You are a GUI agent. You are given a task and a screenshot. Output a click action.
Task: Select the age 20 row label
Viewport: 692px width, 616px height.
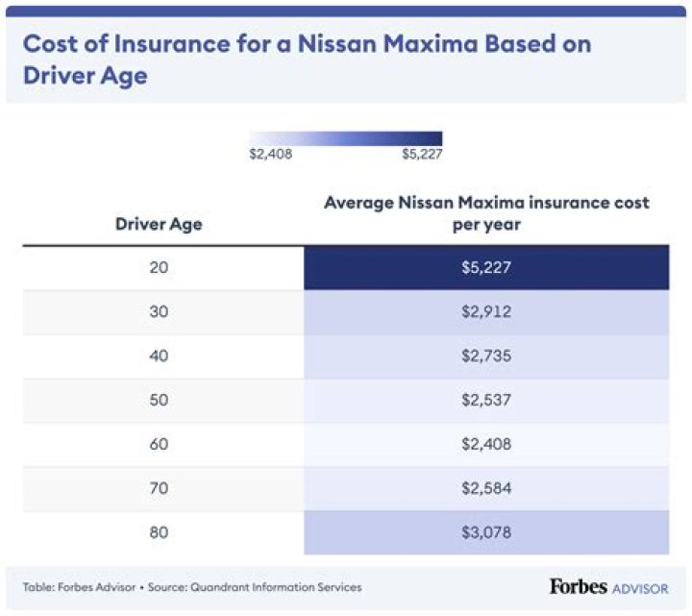click(x=159, y=268)
